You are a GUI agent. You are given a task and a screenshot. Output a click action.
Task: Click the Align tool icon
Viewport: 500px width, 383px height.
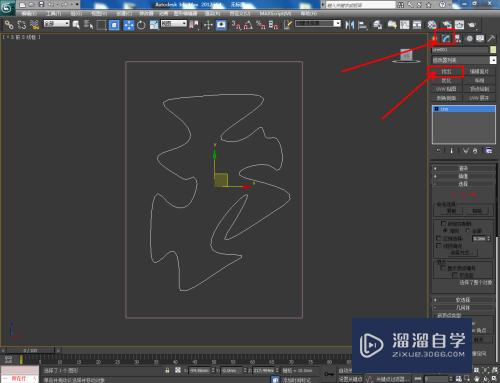[362, 25]
